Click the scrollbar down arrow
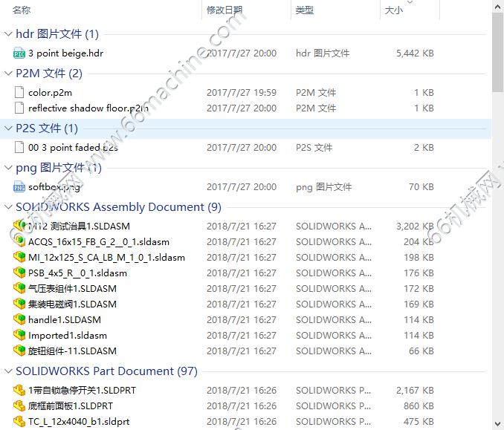The width and height of the screenshot is (504, 430). pos(498,424)
